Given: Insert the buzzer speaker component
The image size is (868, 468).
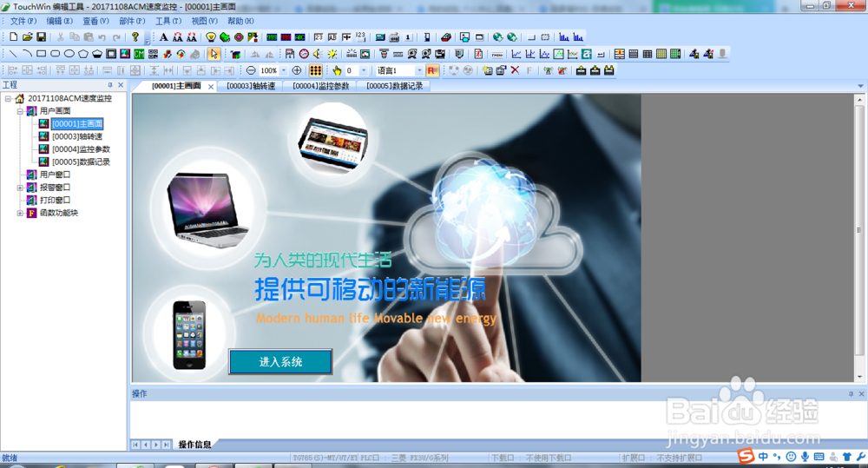Looking at the screenshot, I should [x=318, y=54].
